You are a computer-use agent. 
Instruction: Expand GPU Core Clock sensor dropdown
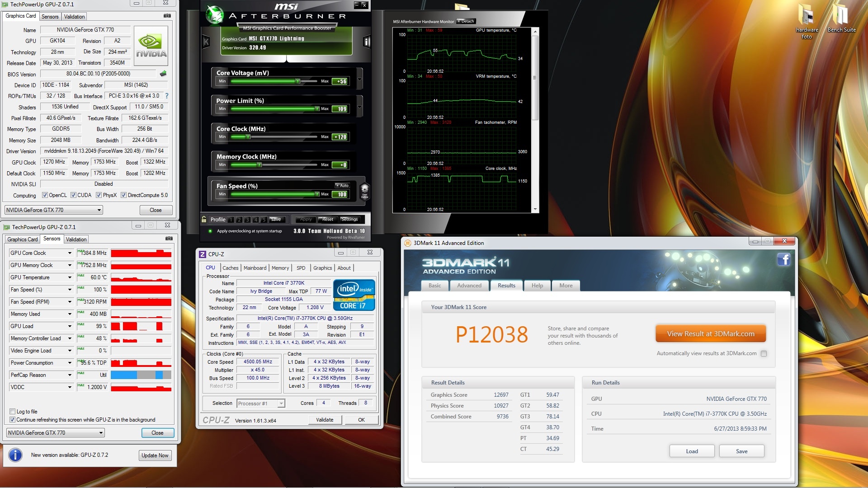click(x=70, y=253)
